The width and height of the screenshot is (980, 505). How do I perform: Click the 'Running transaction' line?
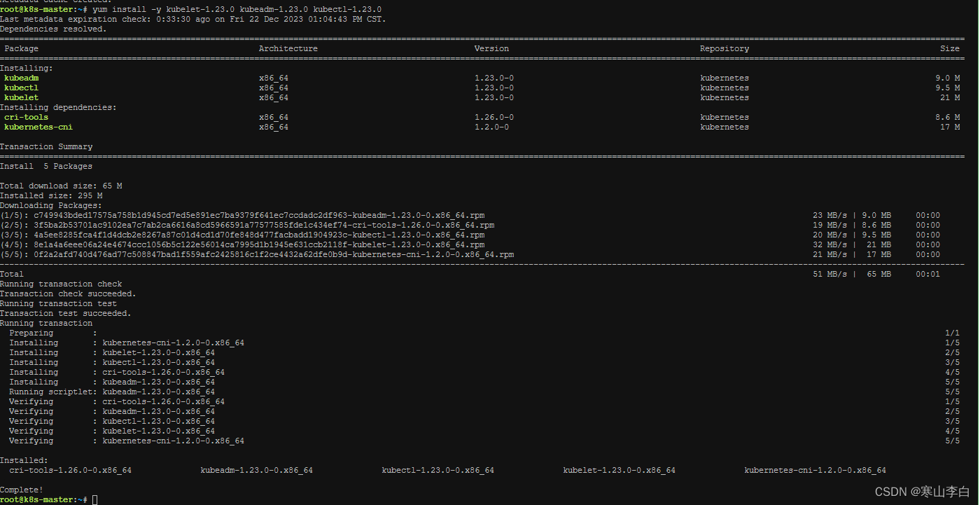(x=46, y=324)
